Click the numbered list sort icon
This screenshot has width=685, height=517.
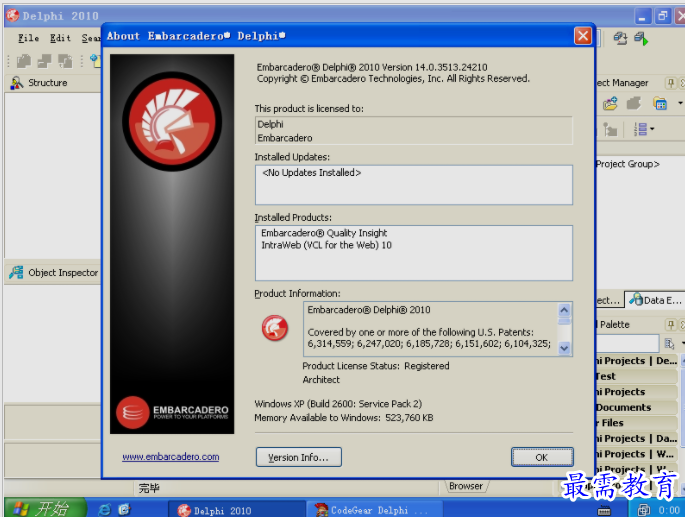(x=641, y=129)
